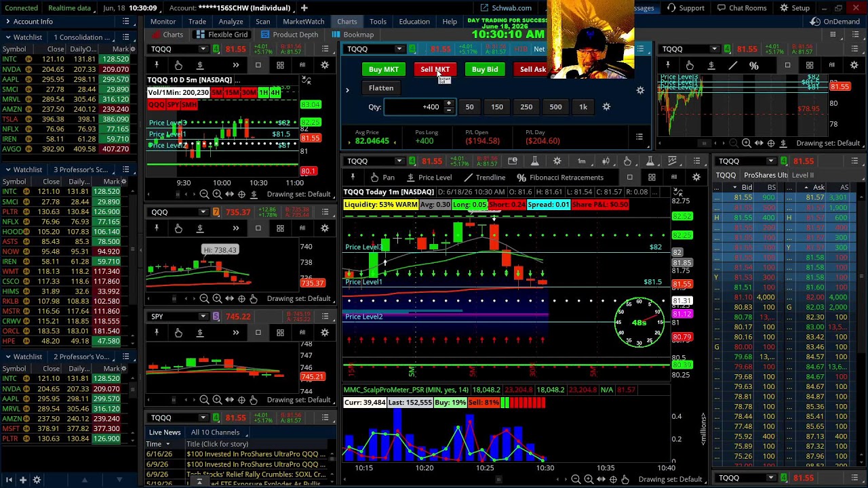This screenshot has width=868, height=488.
Task: Click TSLA row in first watchlist
Action: coord(65,119)
